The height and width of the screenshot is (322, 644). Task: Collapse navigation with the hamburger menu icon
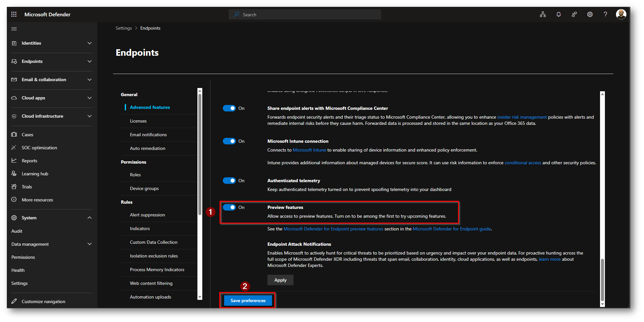click(x=14, y=29)
